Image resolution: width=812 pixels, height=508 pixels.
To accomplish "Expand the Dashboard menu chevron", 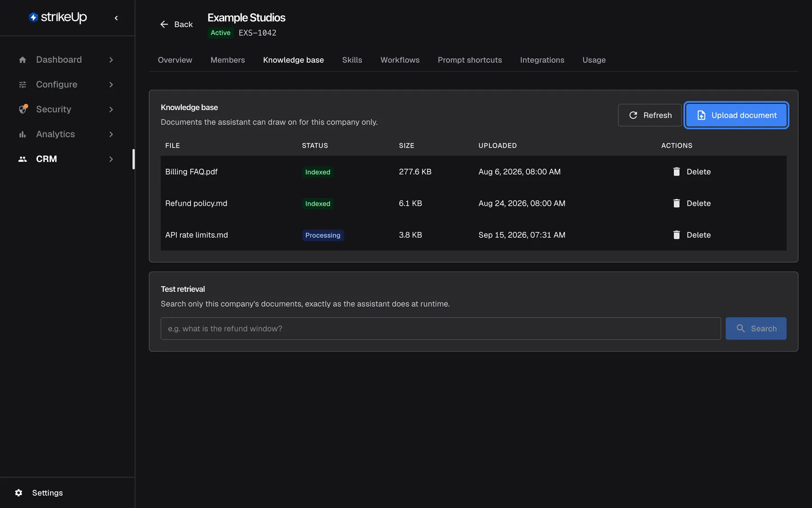I will 111,60.
